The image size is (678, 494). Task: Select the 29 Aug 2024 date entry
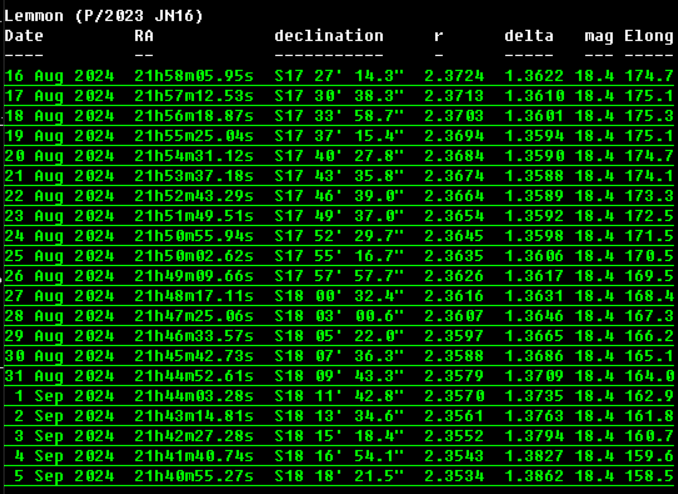tap(59, 335)
